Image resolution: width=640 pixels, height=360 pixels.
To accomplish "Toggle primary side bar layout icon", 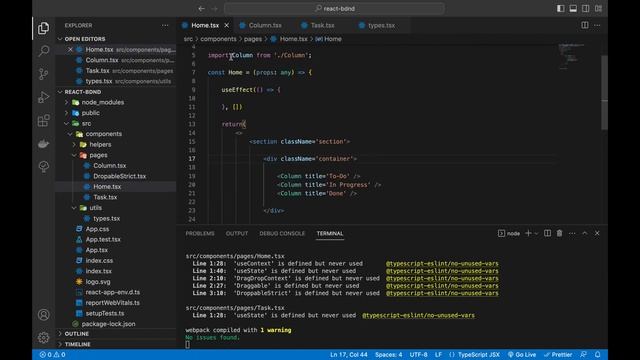I will tap(560, 8).
